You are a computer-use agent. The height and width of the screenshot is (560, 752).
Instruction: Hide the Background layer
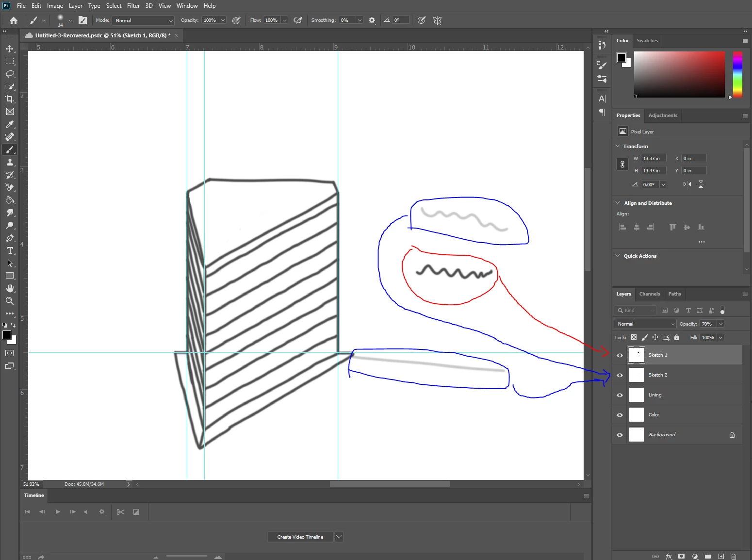point(620,435)
